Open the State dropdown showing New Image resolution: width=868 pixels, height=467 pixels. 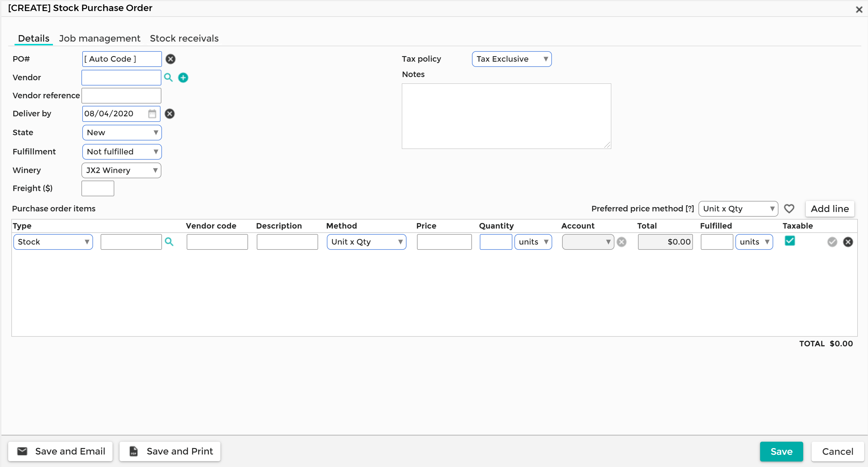click(x=122, y=132)
